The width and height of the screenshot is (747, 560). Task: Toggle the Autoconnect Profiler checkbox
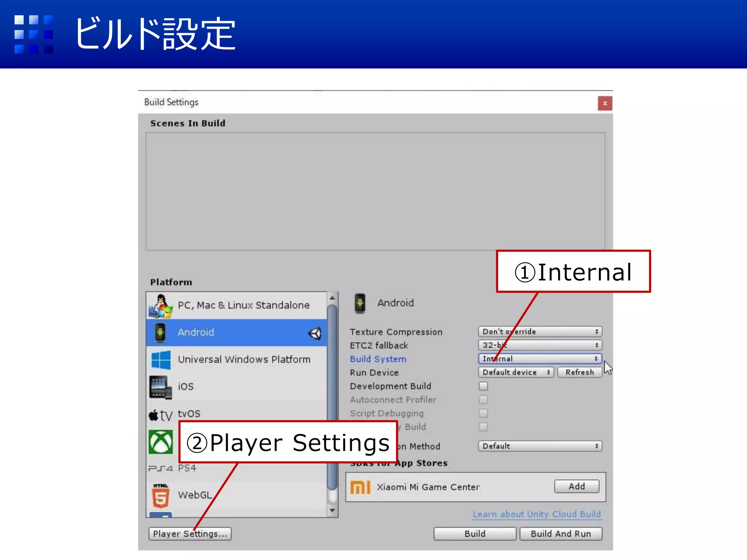point(483,400)
